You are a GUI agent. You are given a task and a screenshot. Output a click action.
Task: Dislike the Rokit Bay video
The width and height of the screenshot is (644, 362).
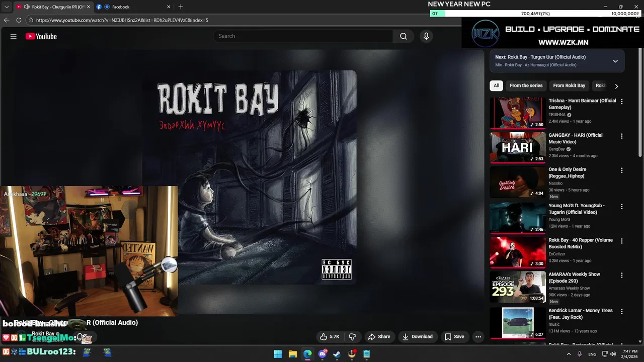point(353,337)
